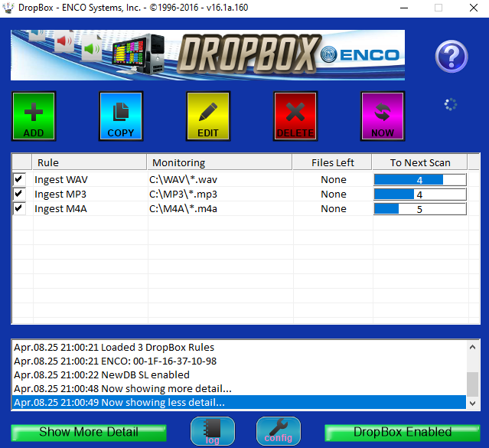Image resolution: width=489 pixels, height=448 pixels.
Task: Click the yellow EDIT pencil button
Action: pyautogui.click(x=208, y=116)
